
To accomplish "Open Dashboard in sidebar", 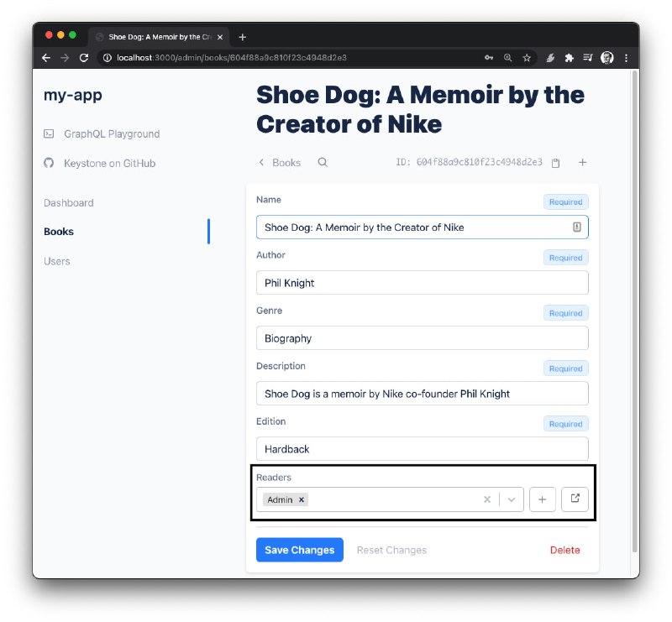I will click(69, 203).
